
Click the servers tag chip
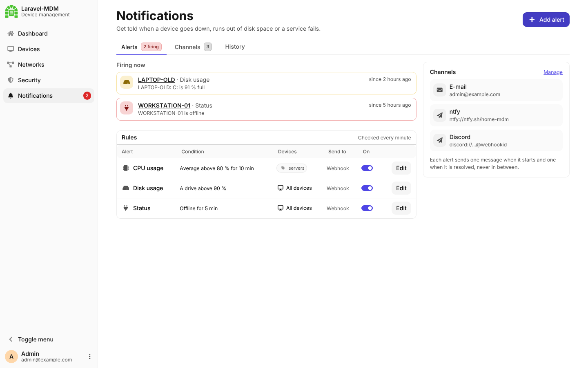(x=292, y=168)
